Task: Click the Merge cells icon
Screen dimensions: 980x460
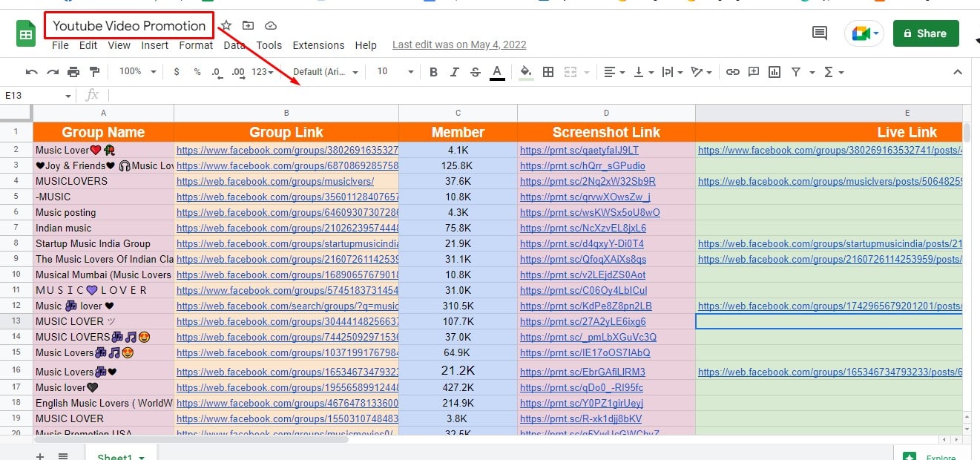Action: tap(570, 72)
